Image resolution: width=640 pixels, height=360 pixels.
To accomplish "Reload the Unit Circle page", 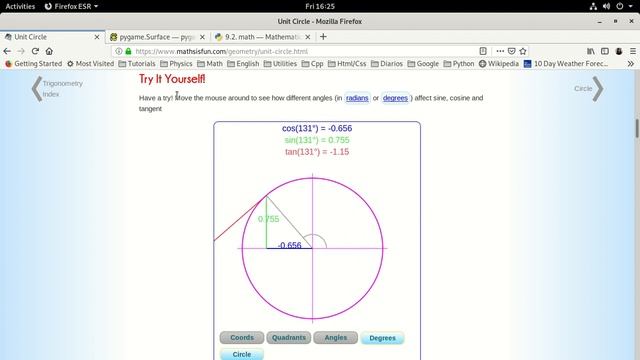I will click(35, 51).
